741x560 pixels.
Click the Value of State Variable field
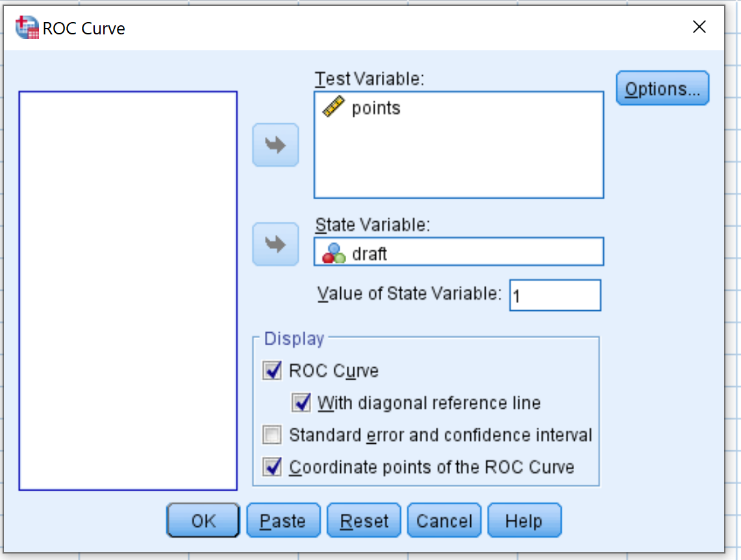[x=555, y=296]
